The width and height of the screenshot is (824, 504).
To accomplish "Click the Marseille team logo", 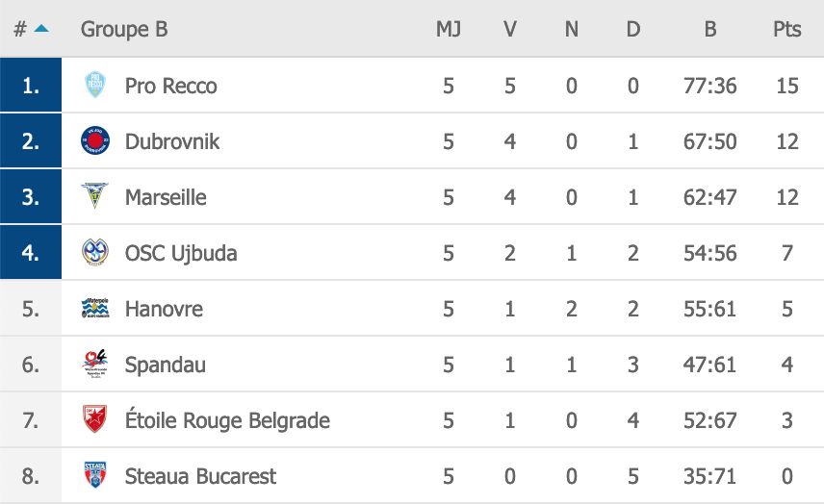I will (95, 197).
